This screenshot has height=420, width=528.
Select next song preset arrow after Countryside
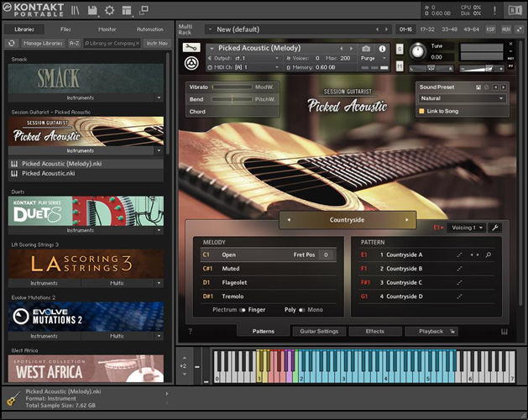point(408,220)
